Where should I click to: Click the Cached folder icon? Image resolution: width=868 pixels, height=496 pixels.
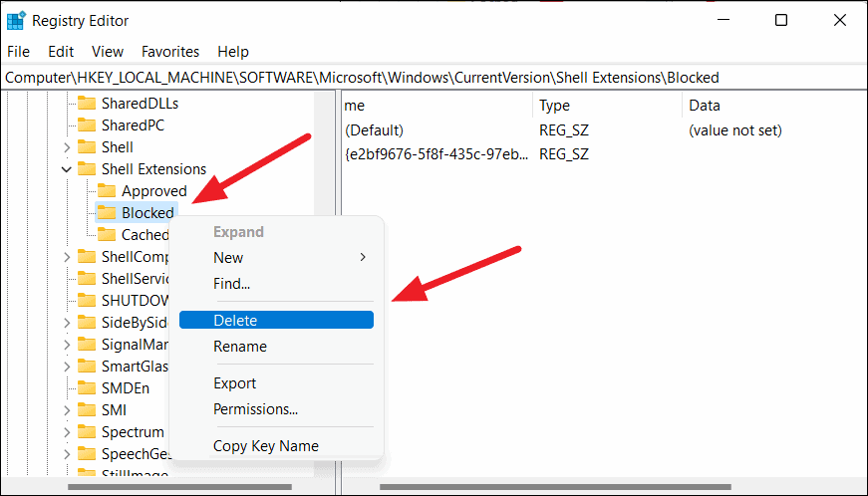coord(107,234)
